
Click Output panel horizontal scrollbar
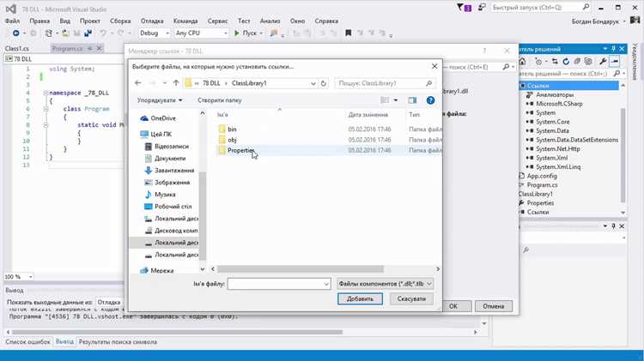tap(177, 332)
